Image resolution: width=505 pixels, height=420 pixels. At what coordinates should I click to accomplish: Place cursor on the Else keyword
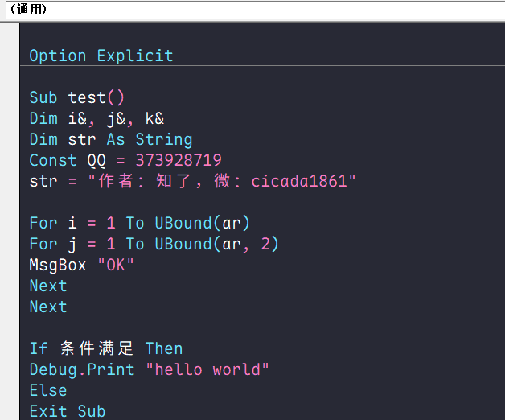[x=48, y=390]
